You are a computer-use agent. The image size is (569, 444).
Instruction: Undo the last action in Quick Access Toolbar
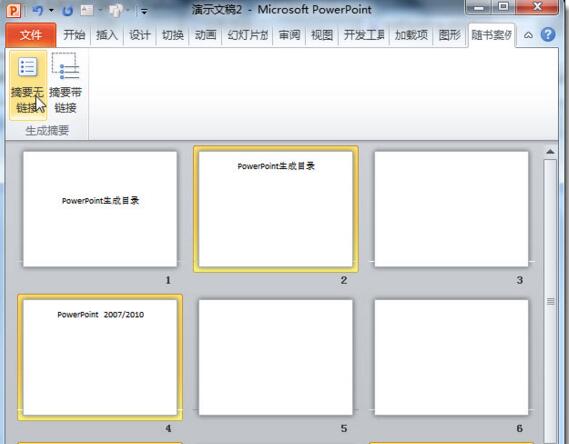(x=37, y=11)
